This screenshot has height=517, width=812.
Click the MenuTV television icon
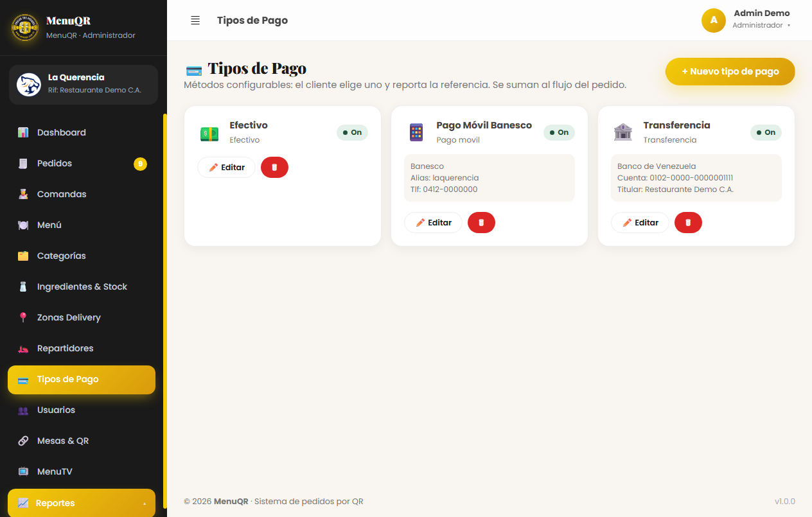click(23, 471)
